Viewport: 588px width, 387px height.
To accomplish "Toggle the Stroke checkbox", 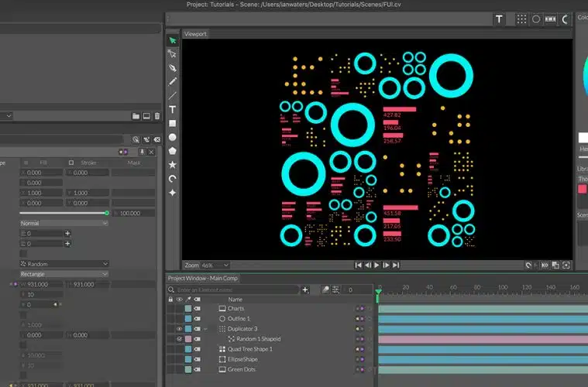I will click(71, 163).
